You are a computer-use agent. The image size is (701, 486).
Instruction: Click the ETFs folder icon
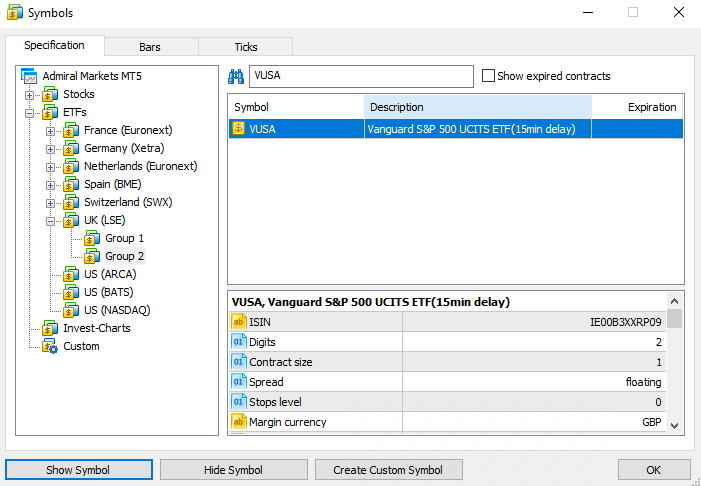click(50, 112)
